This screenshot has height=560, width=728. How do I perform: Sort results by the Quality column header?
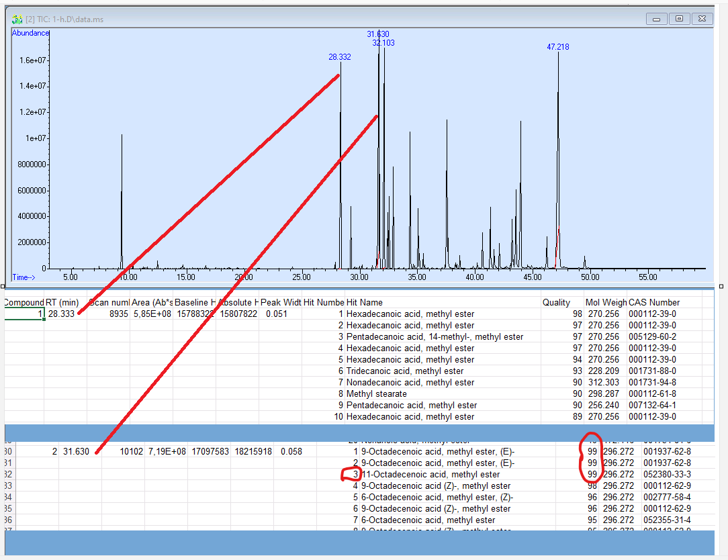click(556, 302)
